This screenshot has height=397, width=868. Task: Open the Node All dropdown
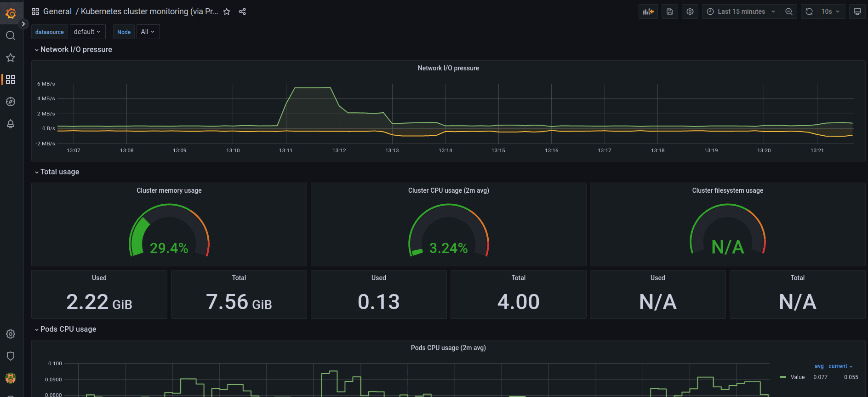pyautogui.click(x=148, y=32)
